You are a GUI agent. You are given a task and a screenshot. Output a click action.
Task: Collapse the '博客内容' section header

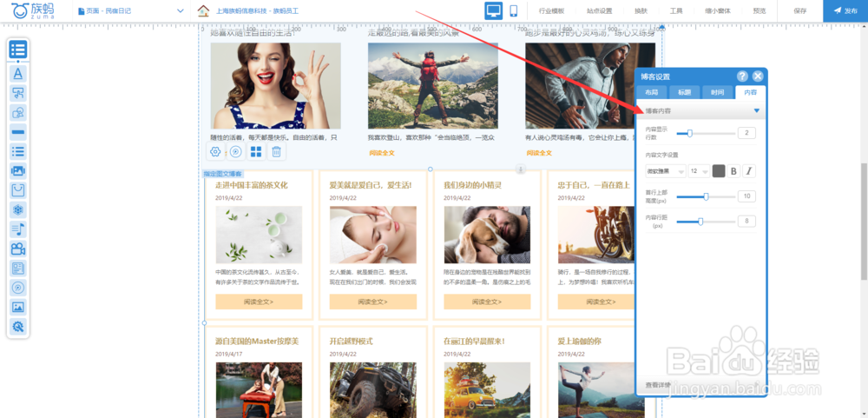[x=701, y=111]
